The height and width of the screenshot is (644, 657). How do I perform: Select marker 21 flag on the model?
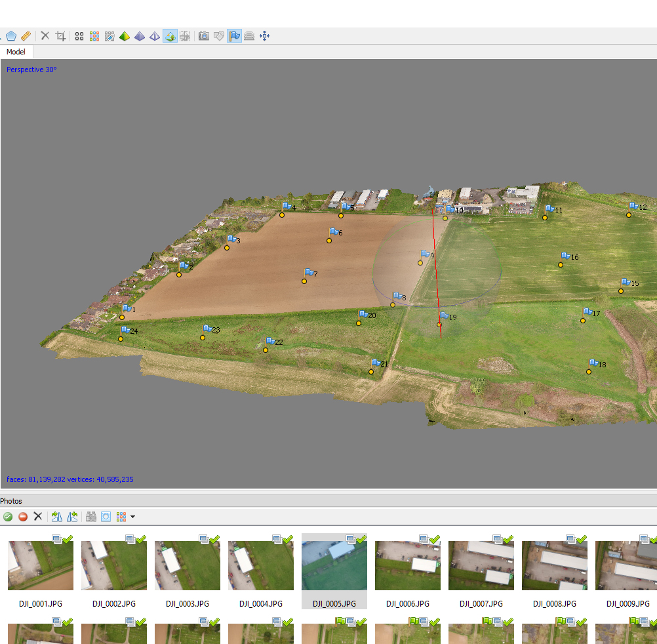click(x=376, y=363)
